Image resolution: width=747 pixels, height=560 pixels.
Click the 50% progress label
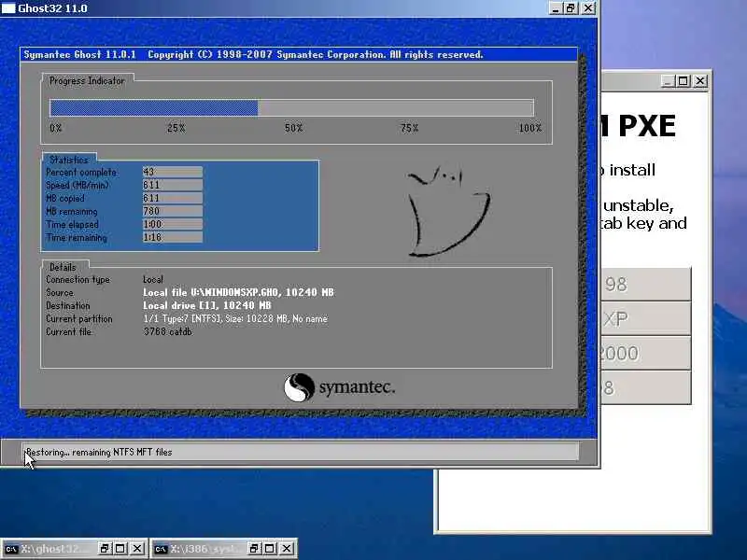pyautogui.click(x=293, y=128)
